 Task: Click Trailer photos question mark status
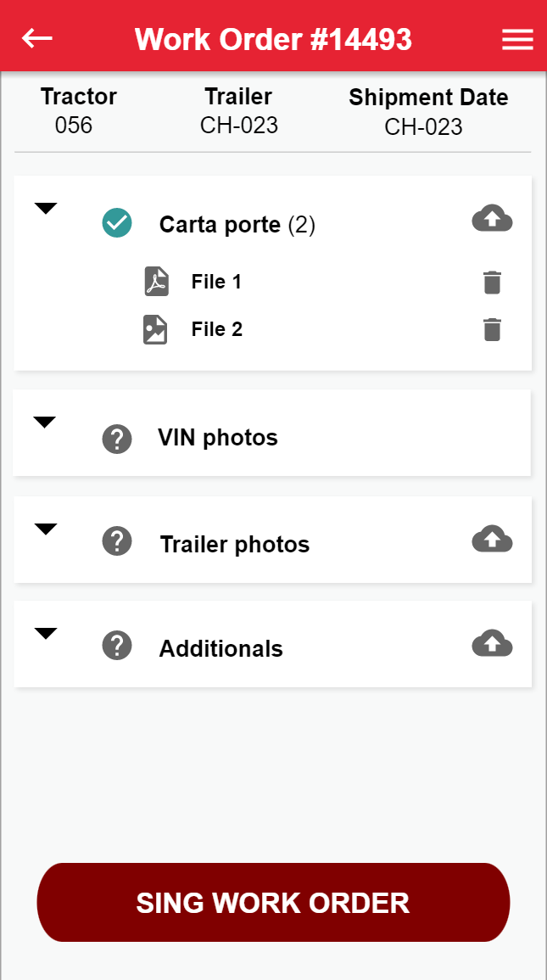pyautogui.click(x=117, y=541)
